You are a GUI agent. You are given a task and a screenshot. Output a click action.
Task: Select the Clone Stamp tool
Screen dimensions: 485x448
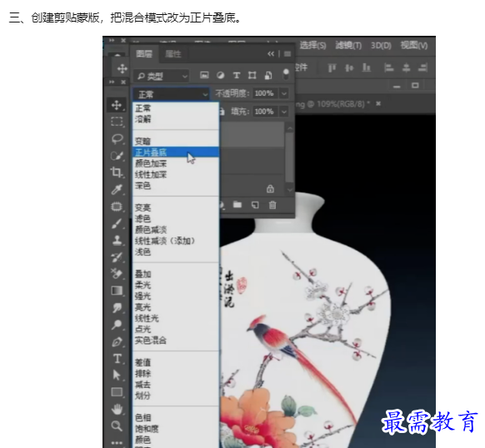(117, 240)
